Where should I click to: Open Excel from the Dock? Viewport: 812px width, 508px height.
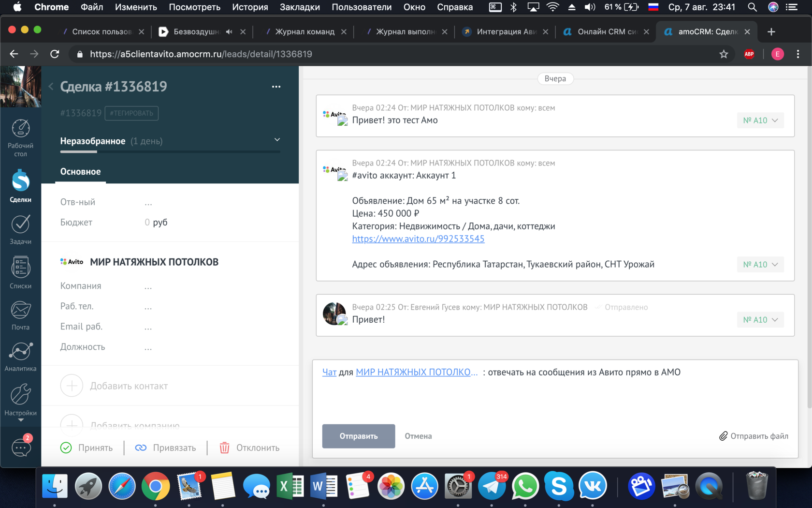290,486
